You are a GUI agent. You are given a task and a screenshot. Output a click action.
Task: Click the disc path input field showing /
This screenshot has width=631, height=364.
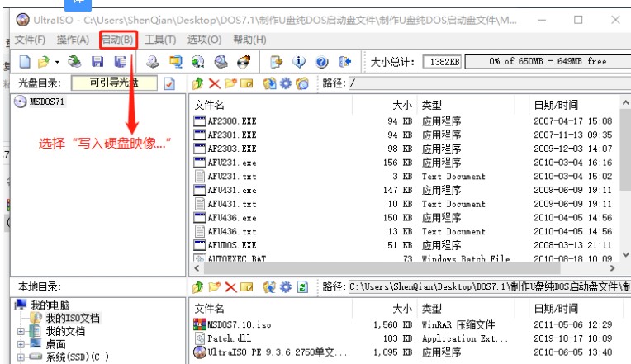[x=489, y=83]
